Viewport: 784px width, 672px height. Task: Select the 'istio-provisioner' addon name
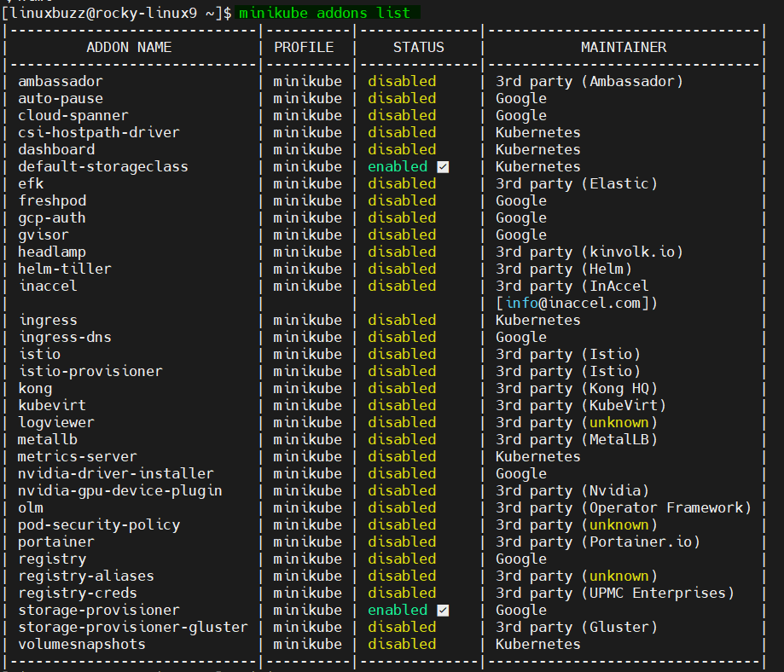click(90, 371)
